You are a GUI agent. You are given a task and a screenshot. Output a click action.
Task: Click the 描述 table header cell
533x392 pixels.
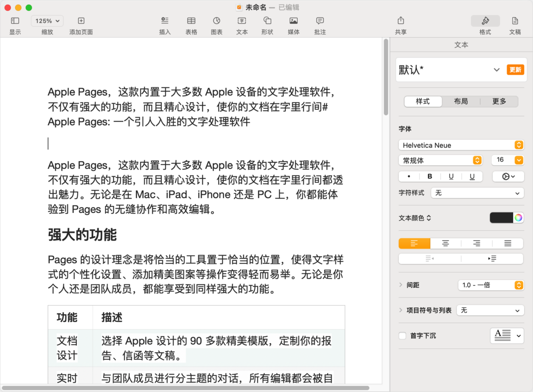tap(219, 317)
